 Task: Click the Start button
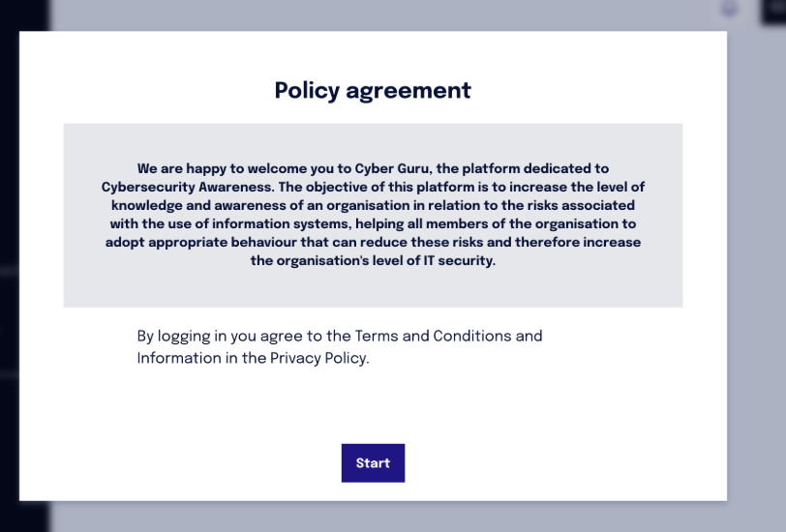[373, 463]
